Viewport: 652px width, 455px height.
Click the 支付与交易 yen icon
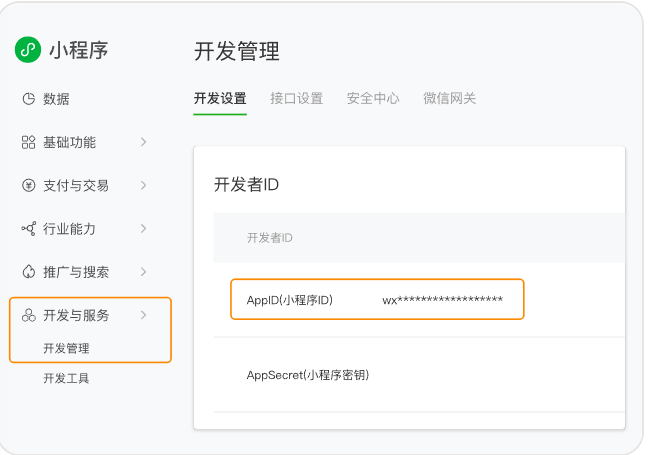29,185
